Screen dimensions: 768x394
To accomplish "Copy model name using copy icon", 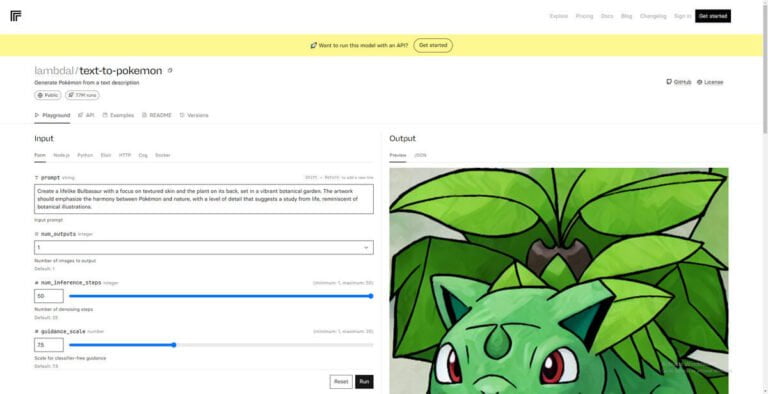I will [170, 71].
